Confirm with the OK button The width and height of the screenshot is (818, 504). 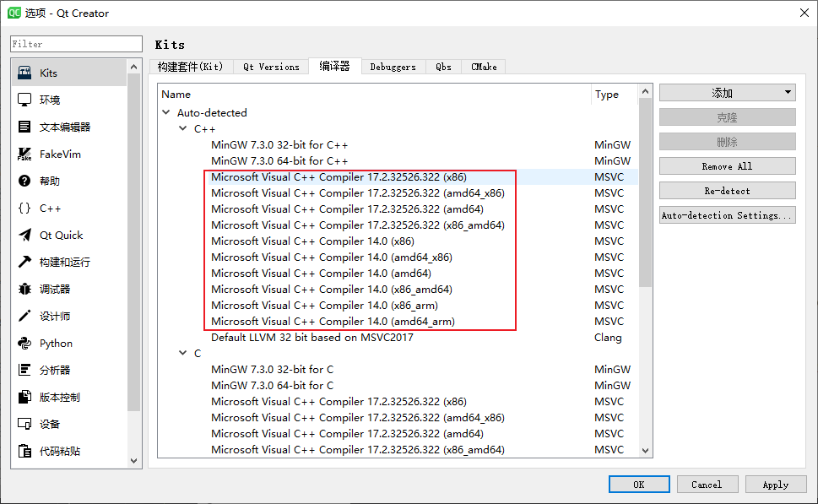pos(639,485)
